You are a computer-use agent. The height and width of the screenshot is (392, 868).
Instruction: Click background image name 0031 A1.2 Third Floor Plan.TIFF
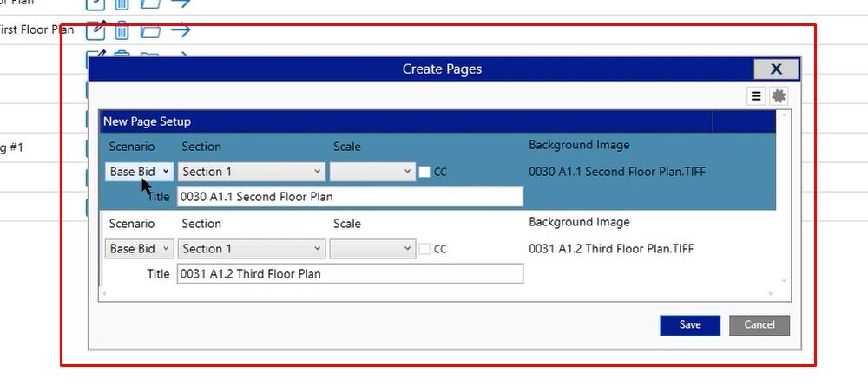[x=611, y=248]
